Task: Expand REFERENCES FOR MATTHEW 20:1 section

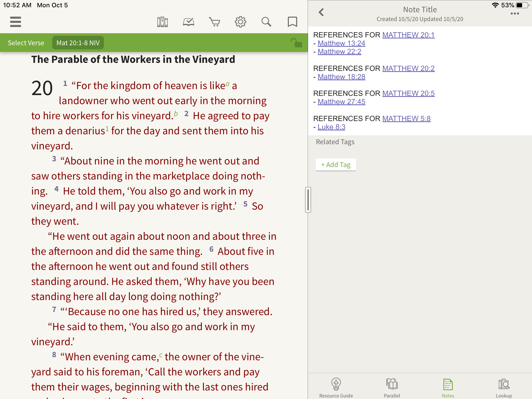Action: pyautogui.click(x=408, y=35)
